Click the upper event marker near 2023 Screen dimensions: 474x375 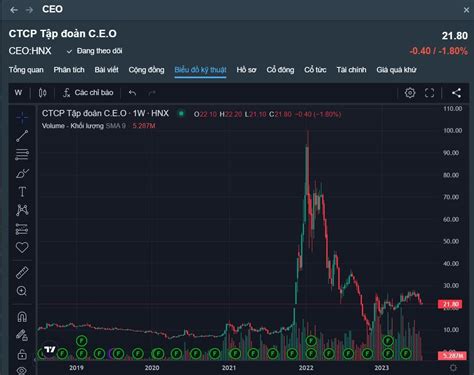388,341
